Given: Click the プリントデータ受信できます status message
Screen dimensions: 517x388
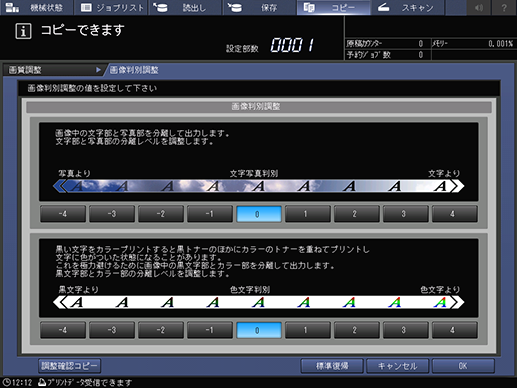Looking at the screenshot, I should click(x=89, y=382).
